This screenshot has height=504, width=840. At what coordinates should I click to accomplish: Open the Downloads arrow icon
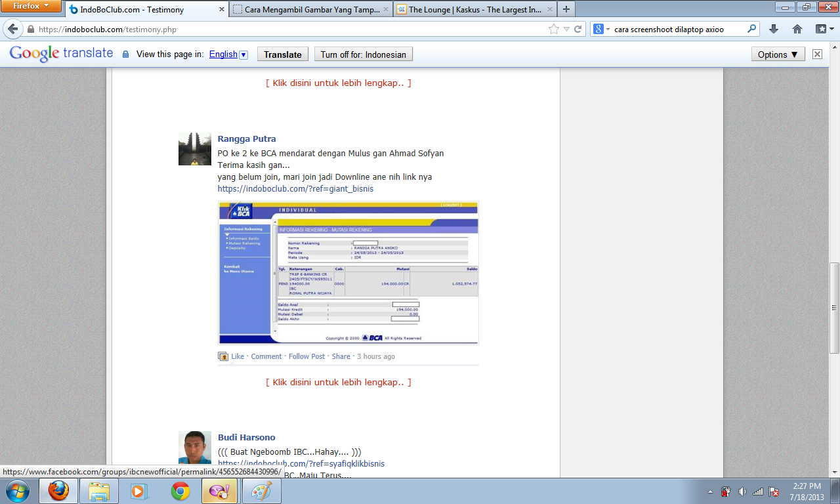773,29
